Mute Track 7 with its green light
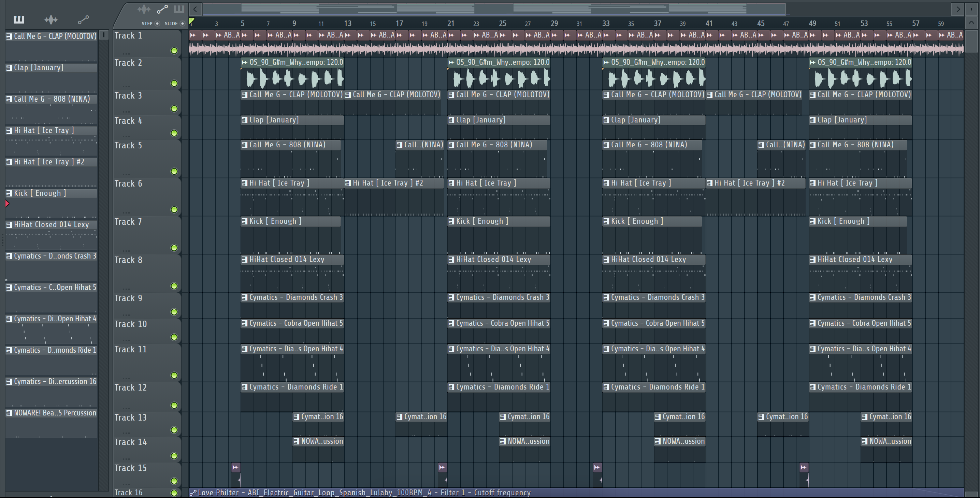980x498 pixels. coord(174,248)
